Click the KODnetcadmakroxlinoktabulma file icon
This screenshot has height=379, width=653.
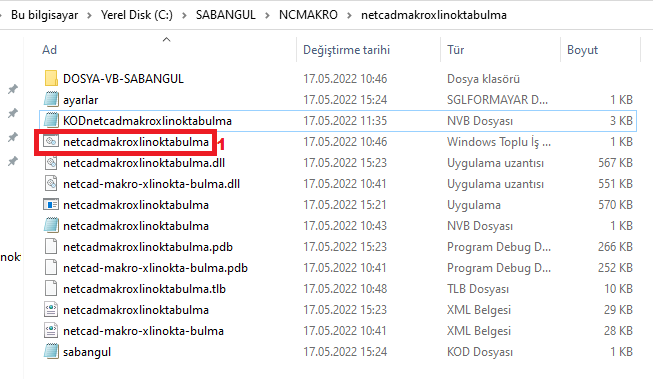tap(51, 120)
